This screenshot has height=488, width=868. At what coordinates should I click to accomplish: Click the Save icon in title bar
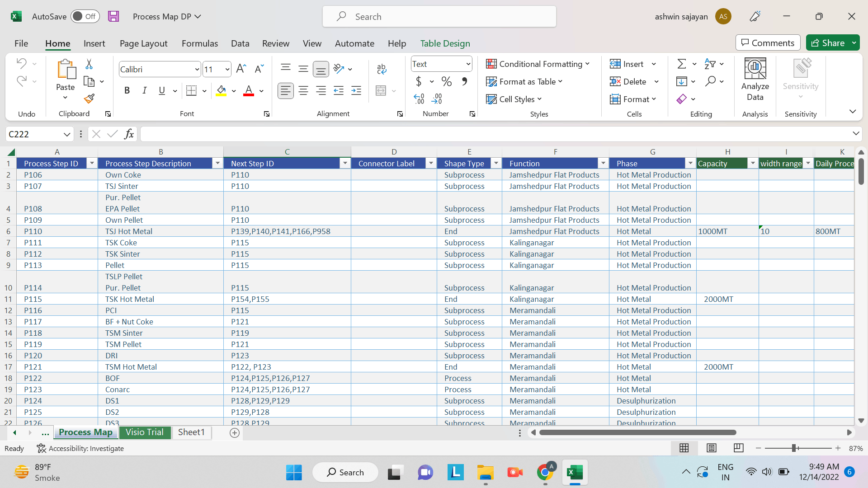[113, 16]
